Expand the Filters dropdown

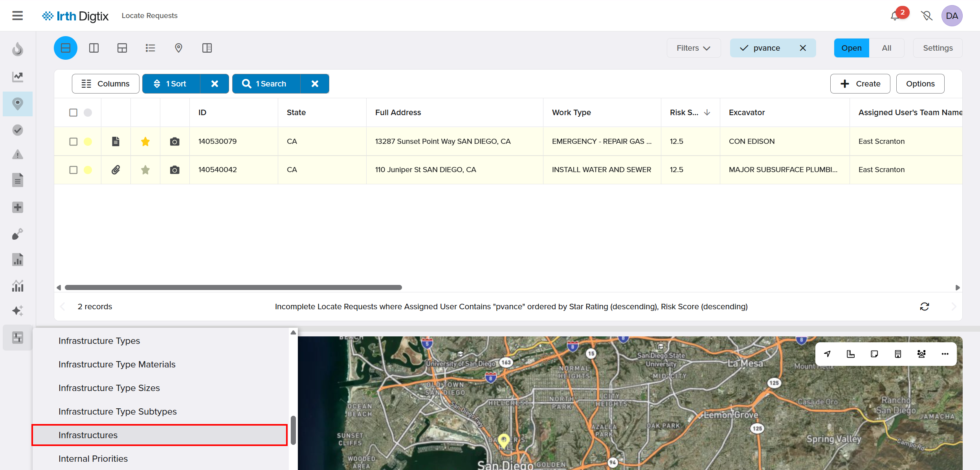pos(693,48)
